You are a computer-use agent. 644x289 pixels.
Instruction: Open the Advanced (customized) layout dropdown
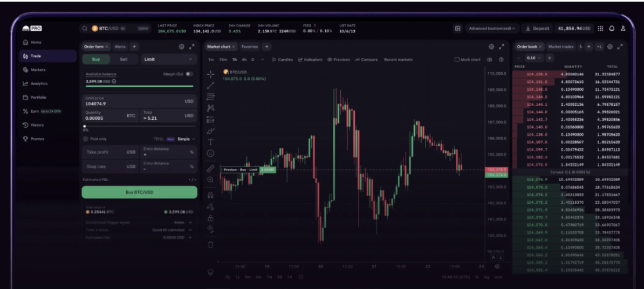(491, 29)
